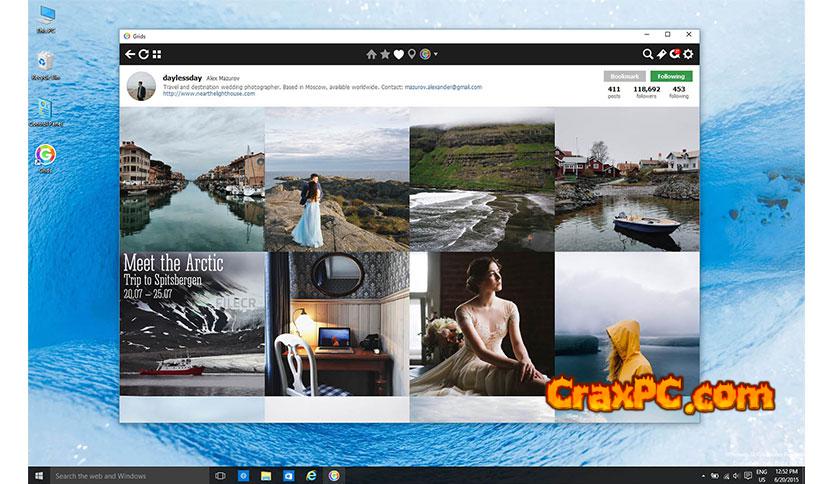Screen dimensions: 836x484
Task: Open the location pin icon
Action: click(x=411, y=54)
